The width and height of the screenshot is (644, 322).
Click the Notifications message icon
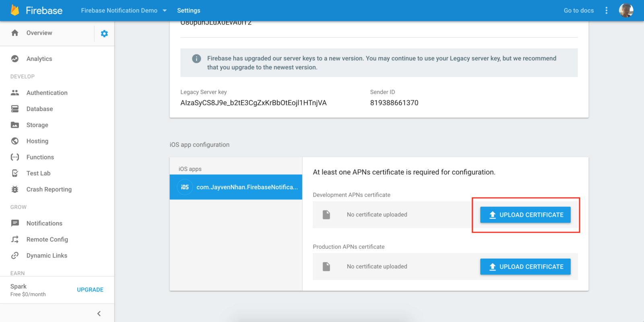tap(15, 223)
